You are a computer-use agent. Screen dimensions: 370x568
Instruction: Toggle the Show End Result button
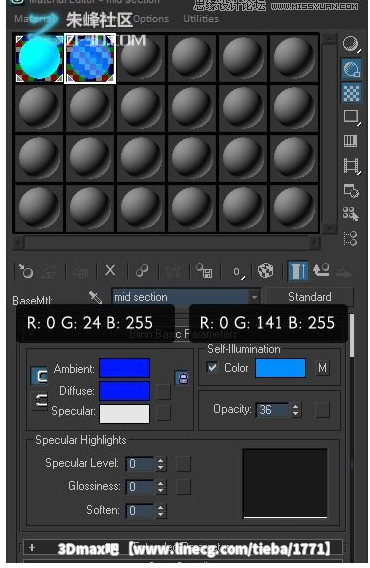click(298, 271)
